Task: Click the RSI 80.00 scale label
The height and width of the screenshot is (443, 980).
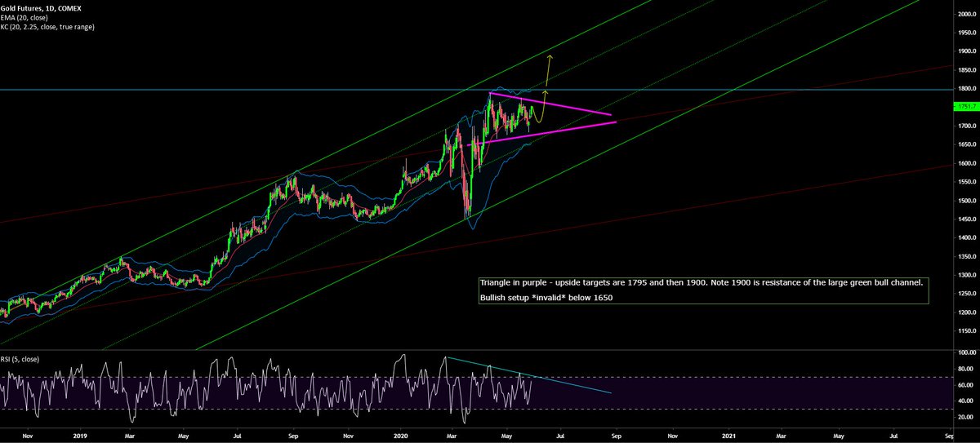Action: click(x=964, y=368)
